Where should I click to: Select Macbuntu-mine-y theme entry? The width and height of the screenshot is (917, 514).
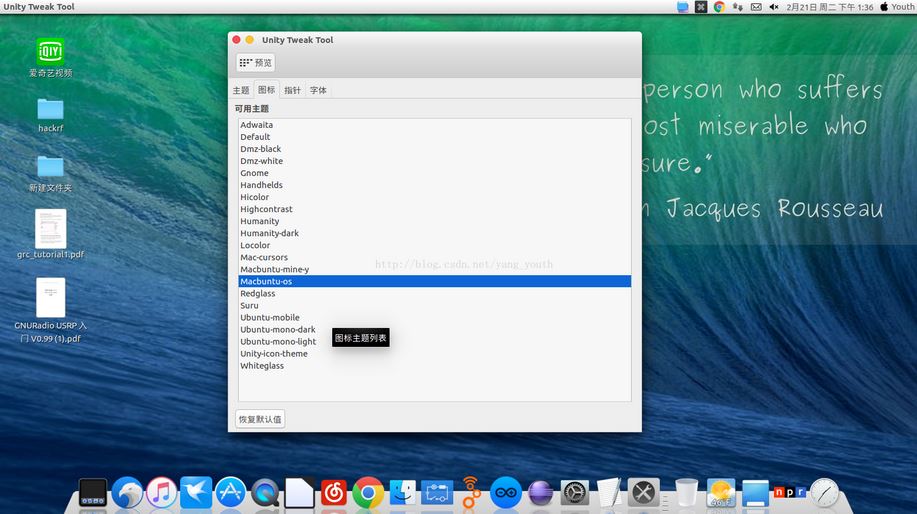tap(435, 269)
